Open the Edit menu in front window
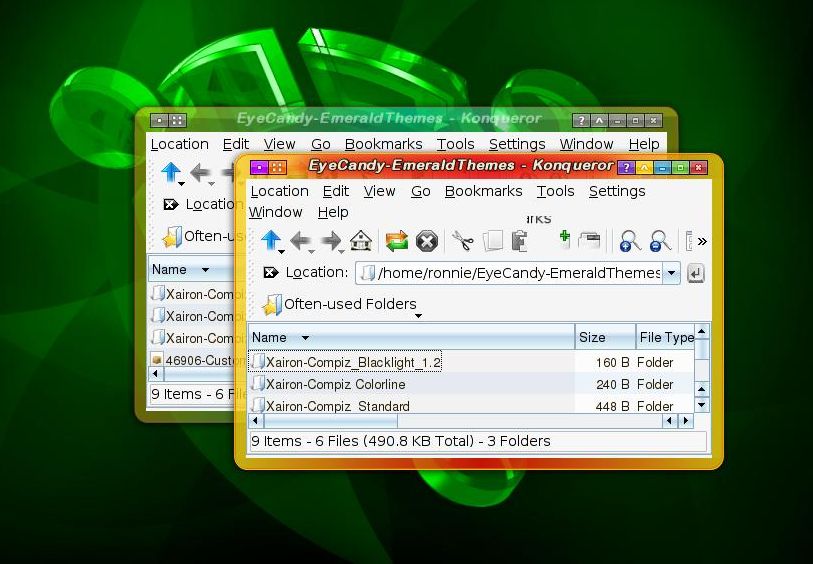The image size is (813, 564). click(x=335, y=191)
